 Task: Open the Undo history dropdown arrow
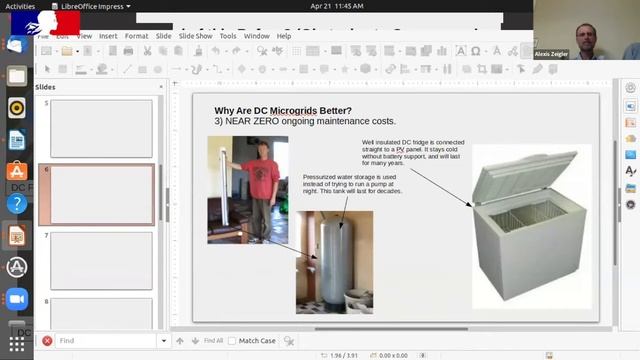pyautogui.click(x=226, y=51)
